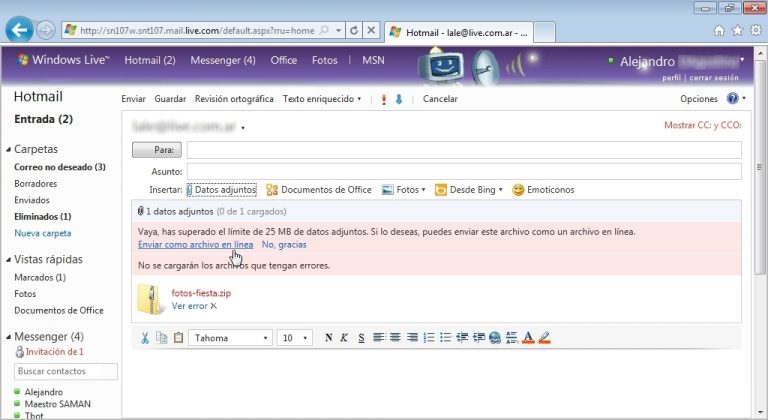Open Office in top navigation
This screenshot has height=420, width=768.
tap(284, 60)
